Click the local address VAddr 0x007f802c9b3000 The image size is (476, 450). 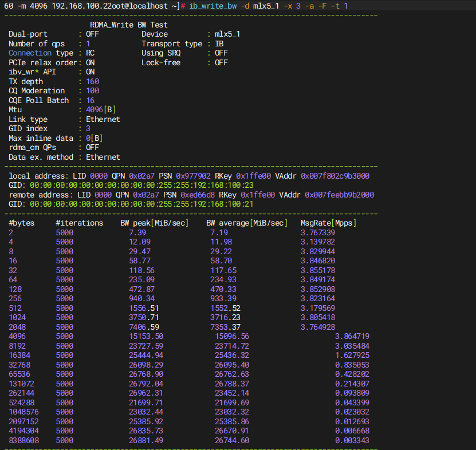click(x=335, y=176)
